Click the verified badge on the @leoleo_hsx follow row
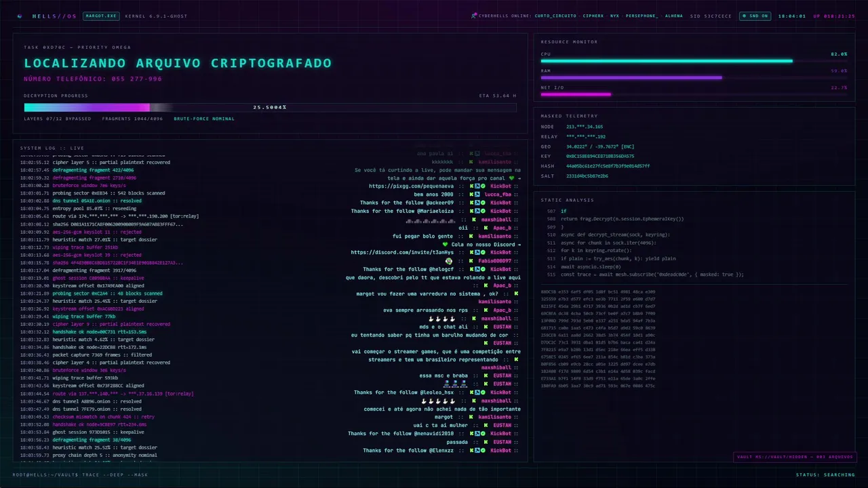The height and width of the screenshot is (488, 868). [482, 392]
